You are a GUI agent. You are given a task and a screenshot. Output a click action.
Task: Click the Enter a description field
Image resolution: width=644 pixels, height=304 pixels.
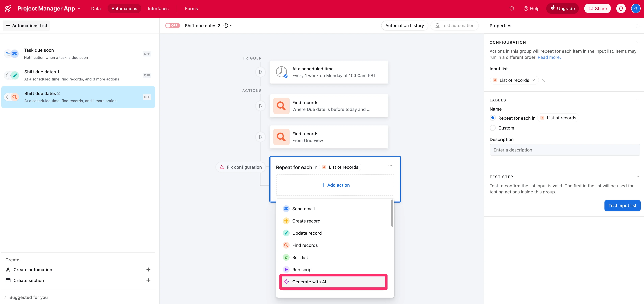pos(564,150)
